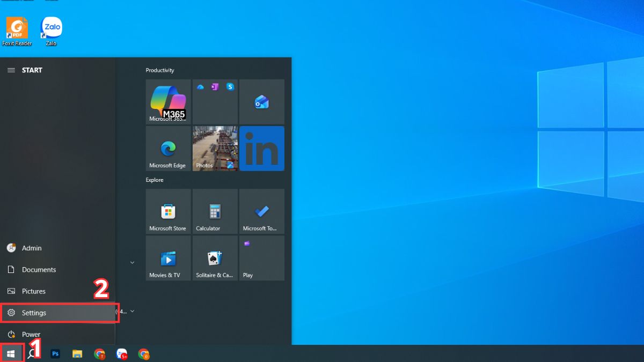Screen dimensions: 644x362
Task: Open Documents from the Start sidebar
Action: (x=57, y=269)
